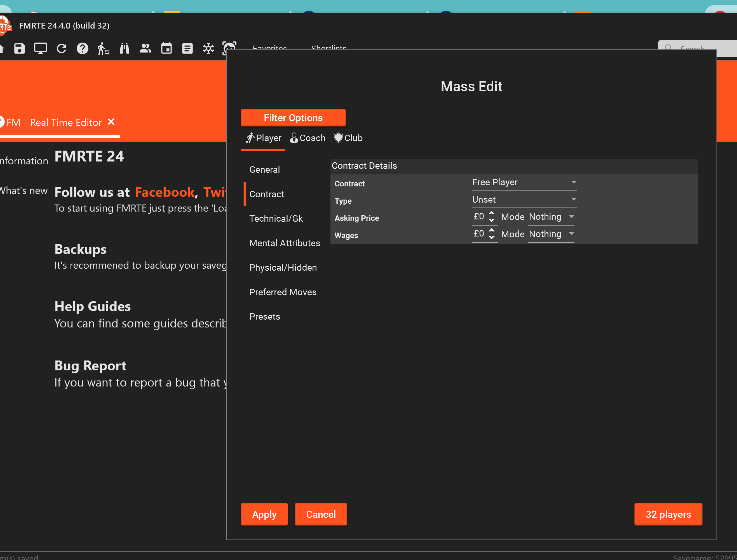Click the Wages £0 value field
The image size is (737, 560).
point(479,234)
